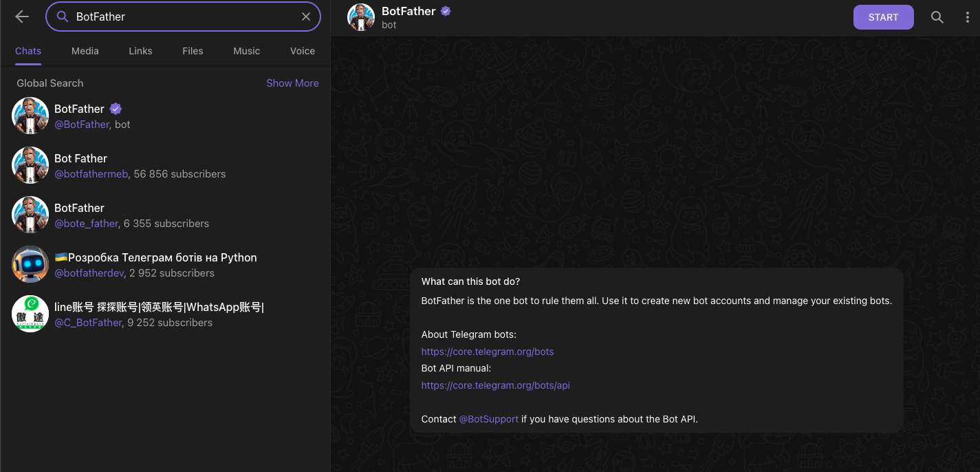Focus the BotFather search input field
Viewport: 980px width, 472px height.
(183, 17)
